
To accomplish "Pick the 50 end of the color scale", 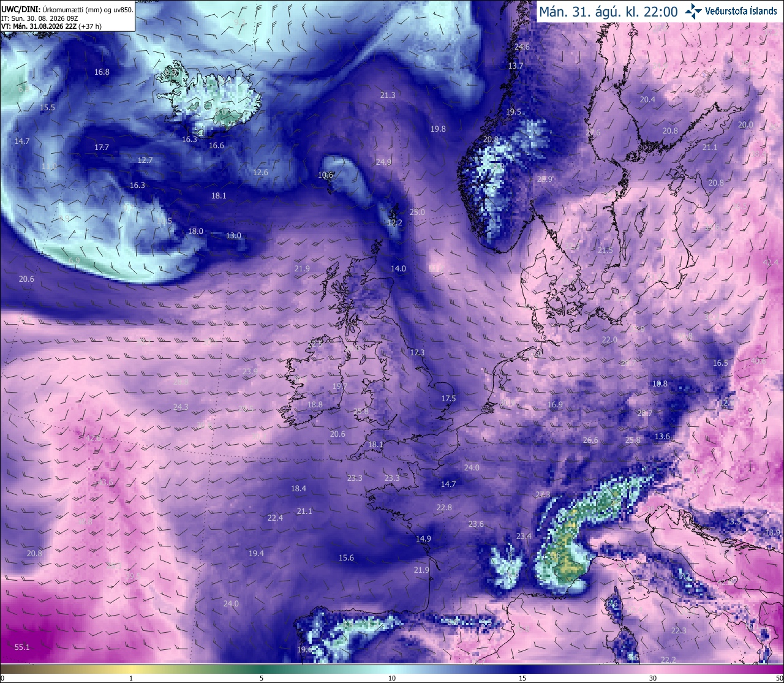I will click(x=779, y=677).
